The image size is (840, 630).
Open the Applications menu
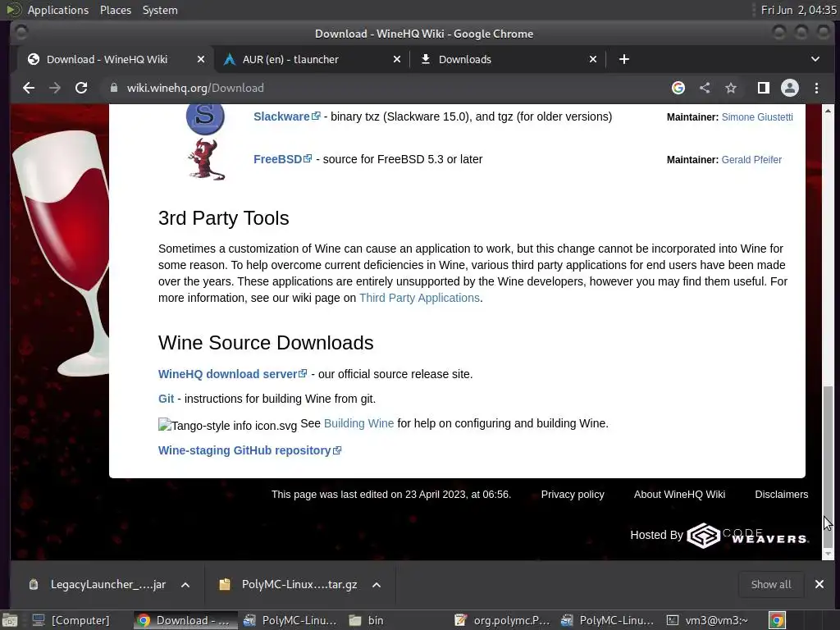[58, 10]
